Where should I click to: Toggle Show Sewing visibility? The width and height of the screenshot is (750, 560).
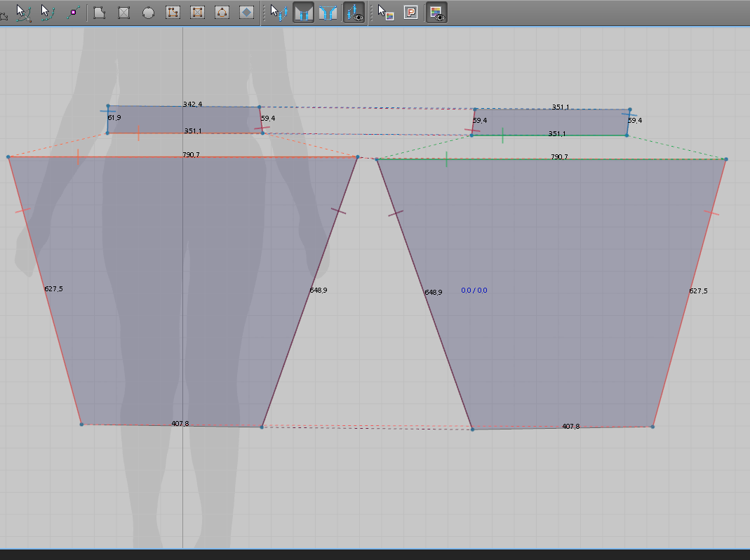tap(354, 13)
